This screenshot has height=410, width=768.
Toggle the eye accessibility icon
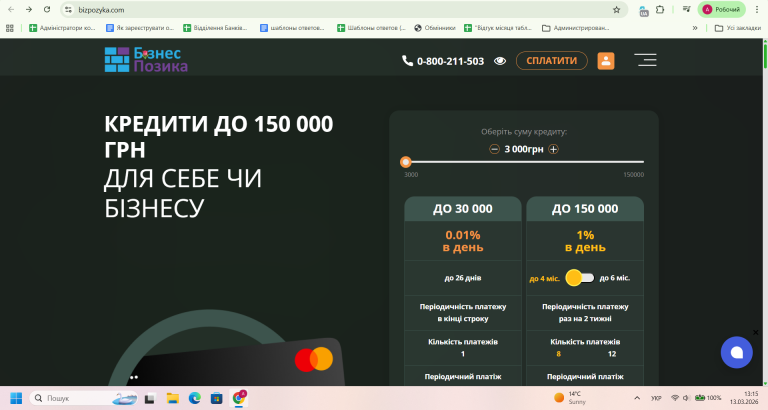pyautogui.click(x=500, y=61)
